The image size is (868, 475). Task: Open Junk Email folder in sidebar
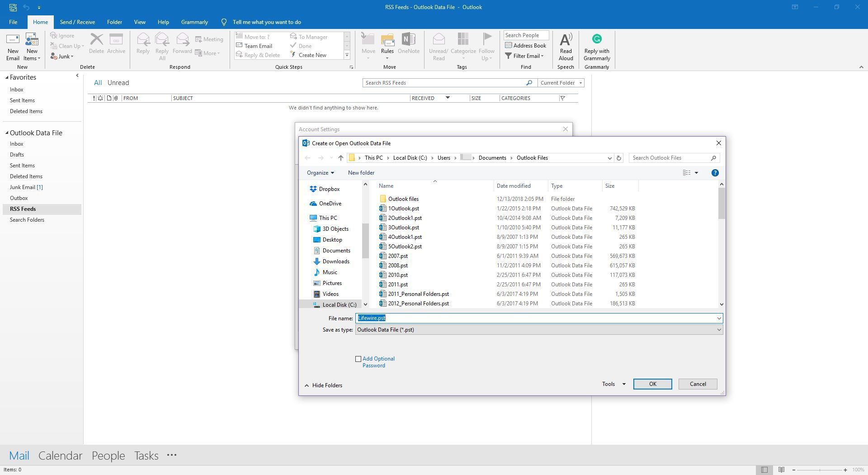pos(26,187)
